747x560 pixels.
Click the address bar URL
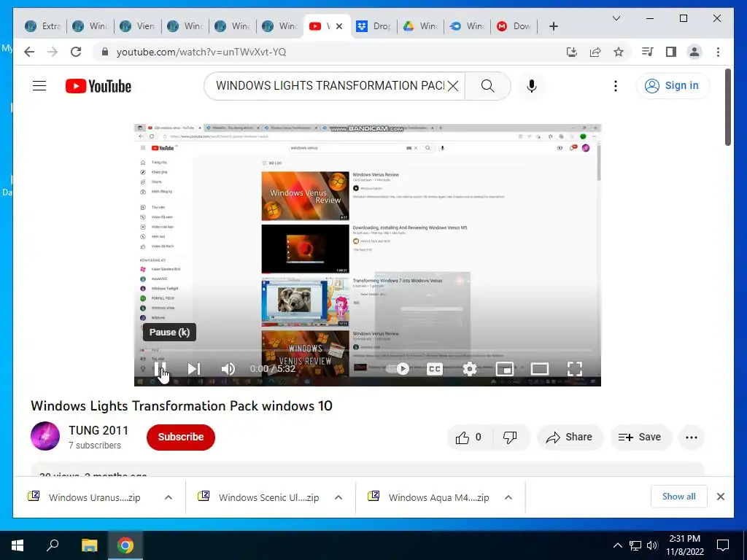coord(201,52)
